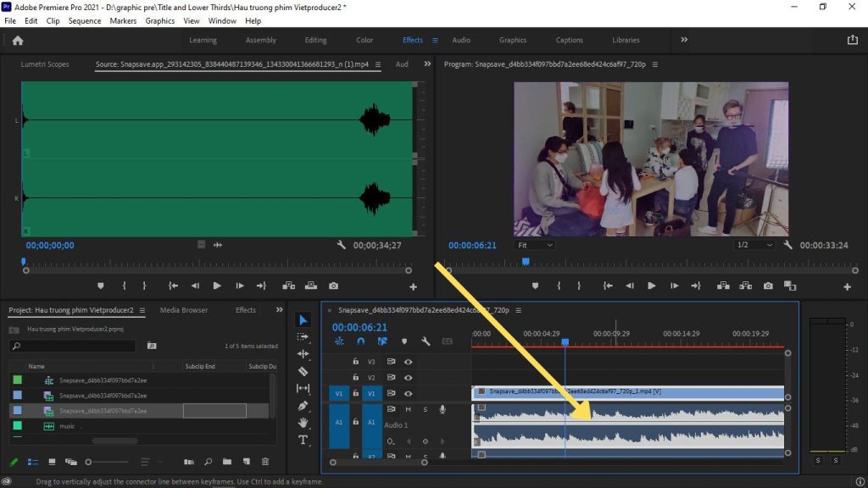Toggle Snap in timeline magnet icon

click(360, 341)
